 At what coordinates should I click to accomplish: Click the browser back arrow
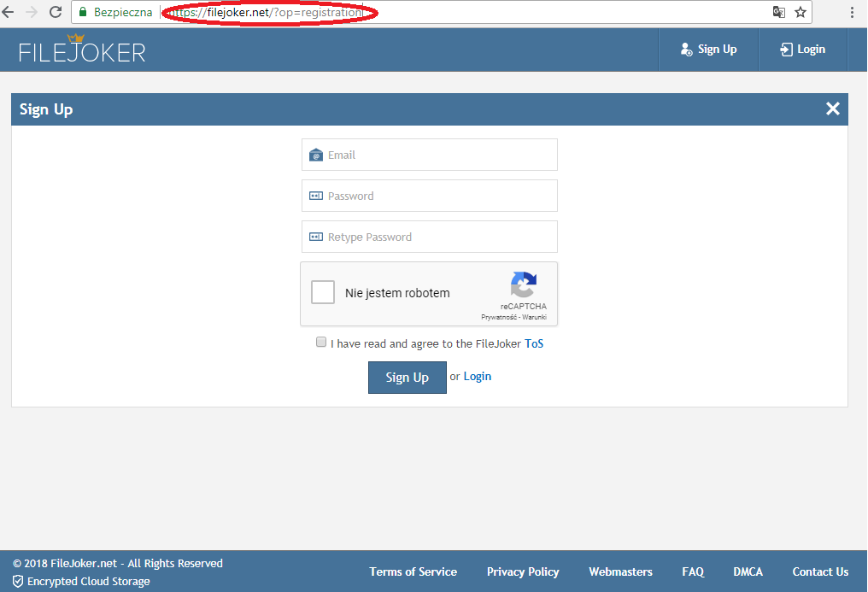(x=9, y=12)
